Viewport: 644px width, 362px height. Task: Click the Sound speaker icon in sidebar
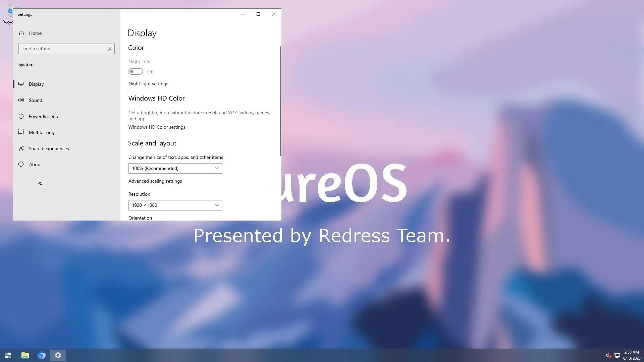21,100
